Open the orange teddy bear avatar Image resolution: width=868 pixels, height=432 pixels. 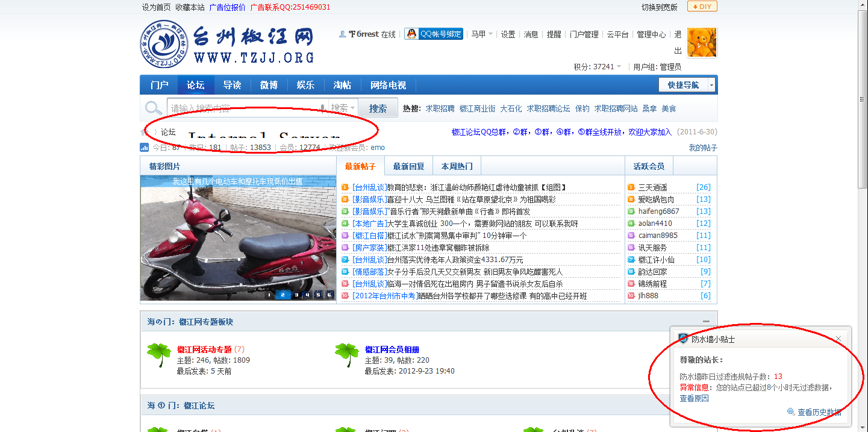pos(702,42)
